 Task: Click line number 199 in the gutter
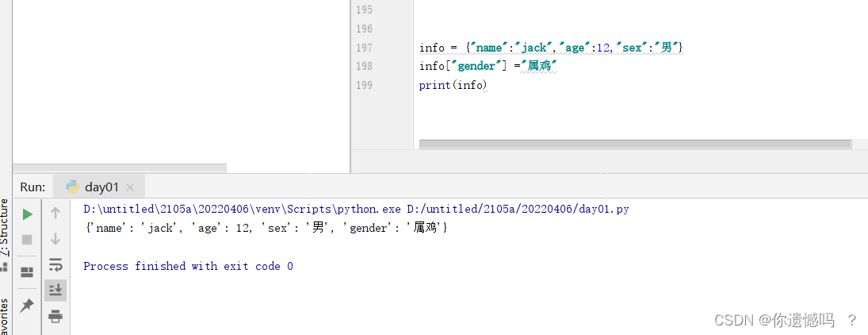(x=365, y=85)
